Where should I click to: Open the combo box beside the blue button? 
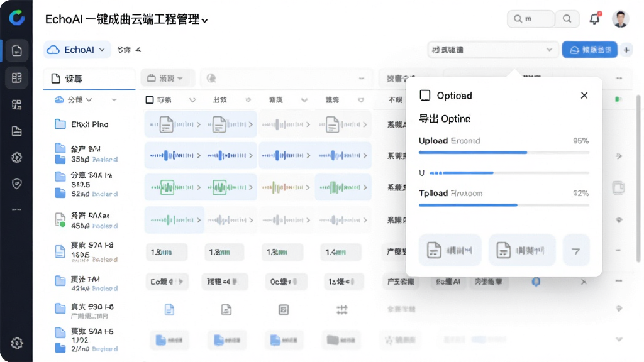coord(492,50)
